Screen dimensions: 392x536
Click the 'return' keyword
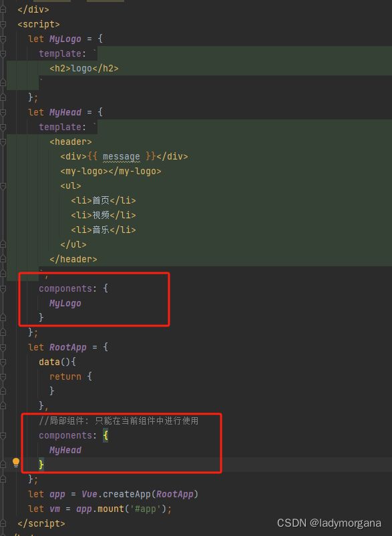coord(65,376)
